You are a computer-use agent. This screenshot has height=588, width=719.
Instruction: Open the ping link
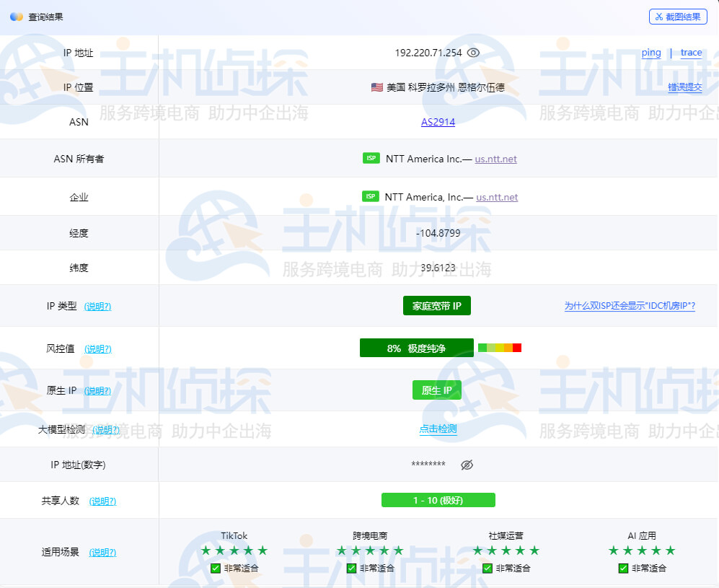(651, 53)
